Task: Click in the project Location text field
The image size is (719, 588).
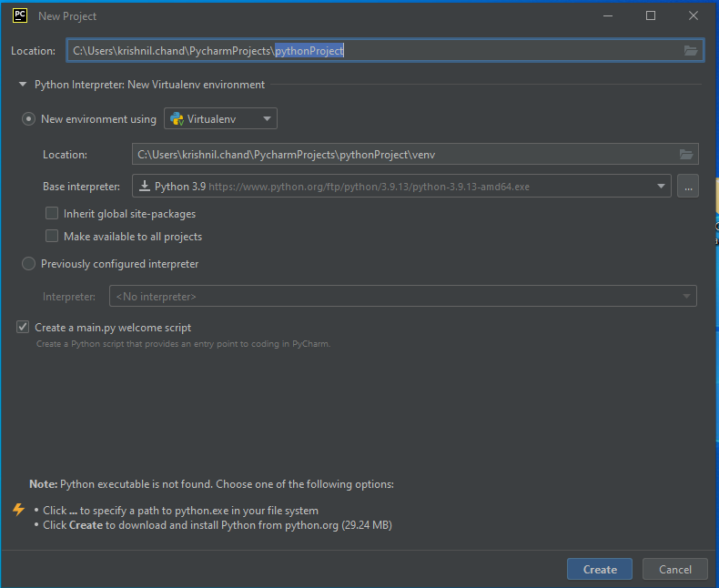Action: (385, 50)
